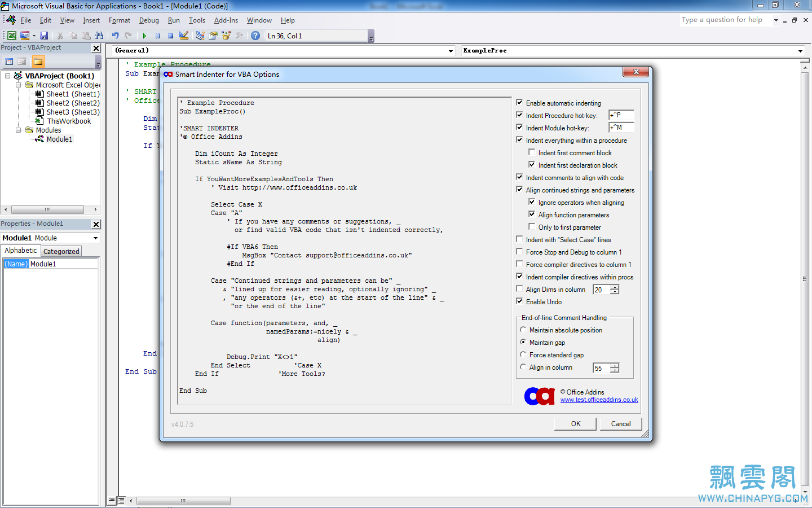Open the Object Browser toolbar icon
The height and width of the screenshot is (508, 812).
coord(226,36)
